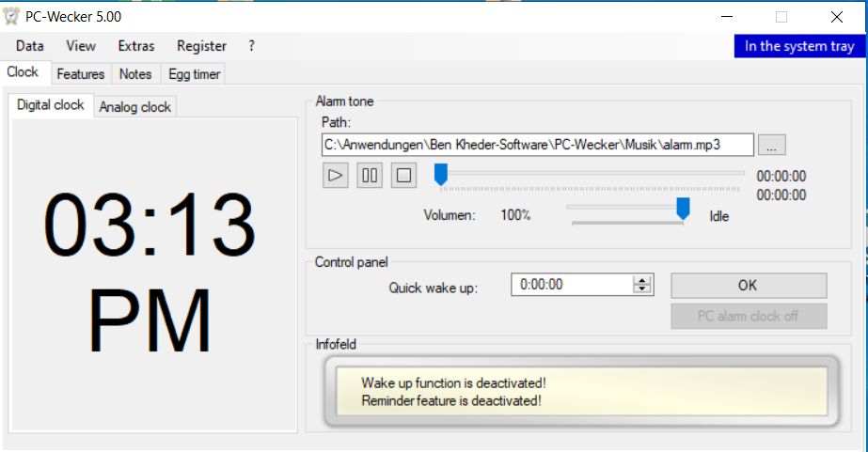Click the PC alarm clock off button
Viewport: 868px width, 452px height.
(749, 316)
